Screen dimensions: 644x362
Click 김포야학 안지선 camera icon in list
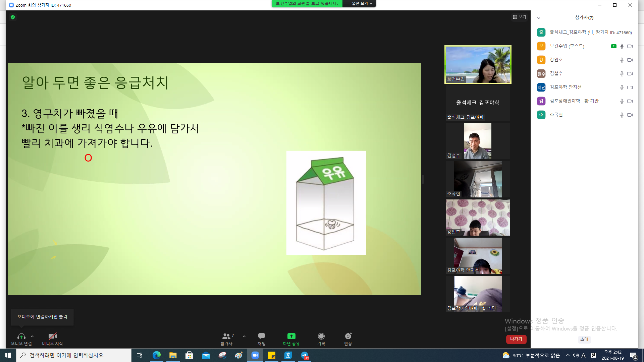[630, 87]
